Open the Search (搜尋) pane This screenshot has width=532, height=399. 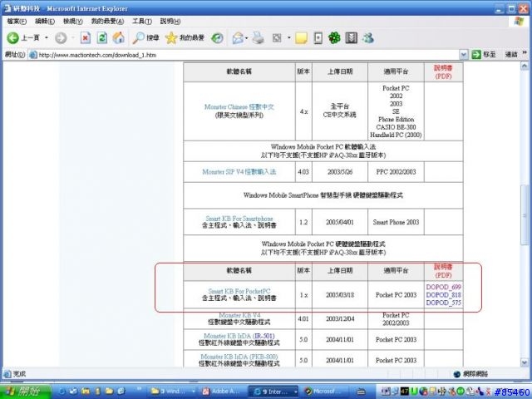(x=146, y=37)
